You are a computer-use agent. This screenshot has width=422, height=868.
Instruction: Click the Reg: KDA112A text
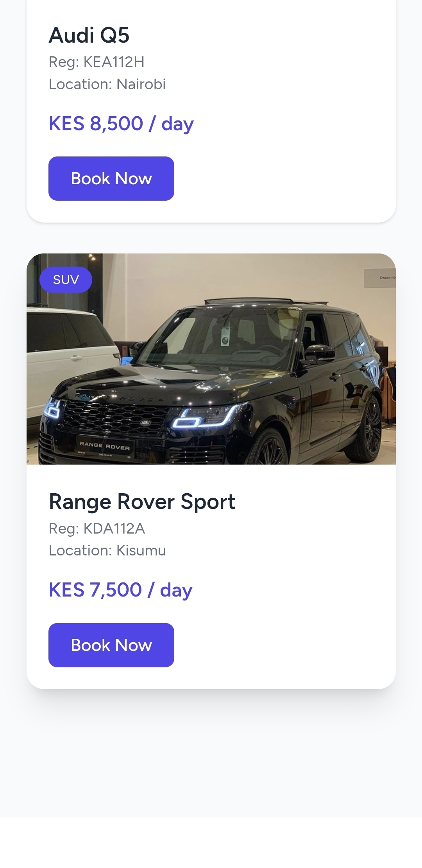click(x=97, y=528)
